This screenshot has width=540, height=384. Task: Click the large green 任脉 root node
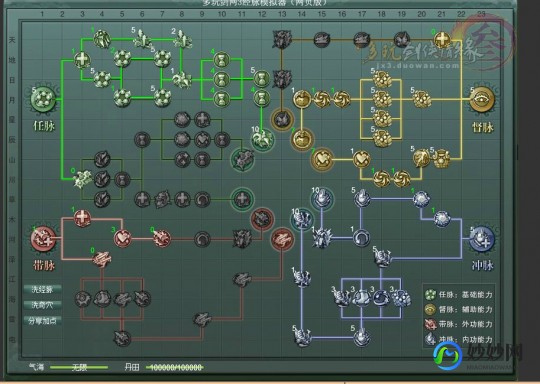(44, 99)
